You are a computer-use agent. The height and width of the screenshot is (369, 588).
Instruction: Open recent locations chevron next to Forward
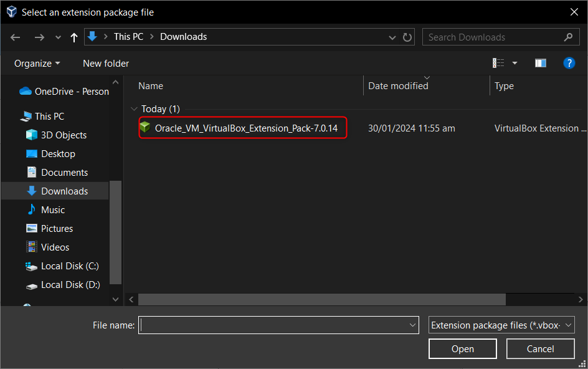(58, 37)
